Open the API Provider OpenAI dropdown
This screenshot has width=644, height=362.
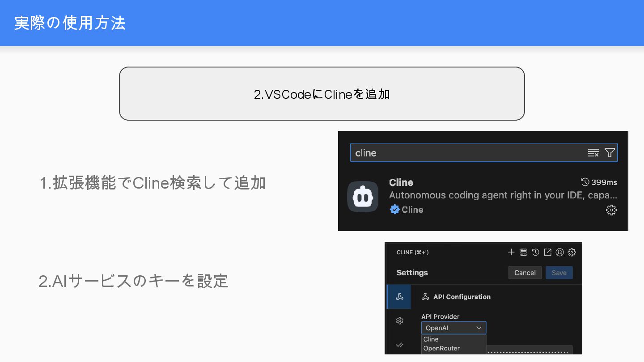point(453,328)
